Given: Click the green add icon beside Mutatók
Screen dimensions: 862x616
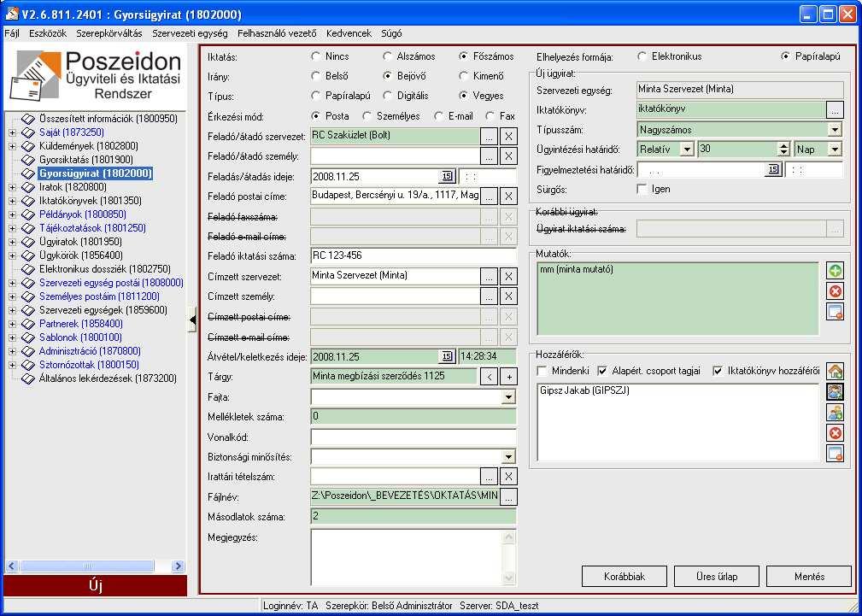Looking at the screenshot, I should click(835, 271).
